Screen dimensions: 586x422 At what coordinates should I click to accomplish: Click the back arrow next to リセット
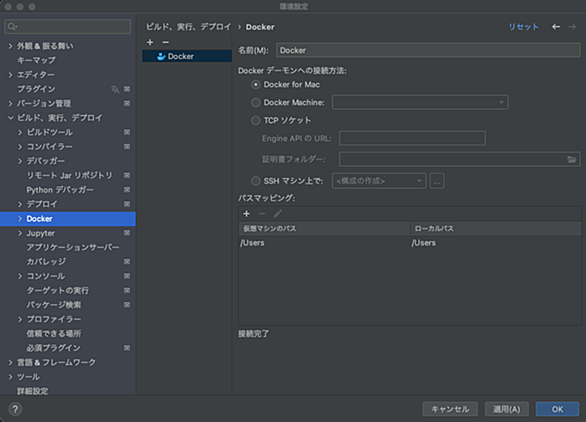point(556,27)
